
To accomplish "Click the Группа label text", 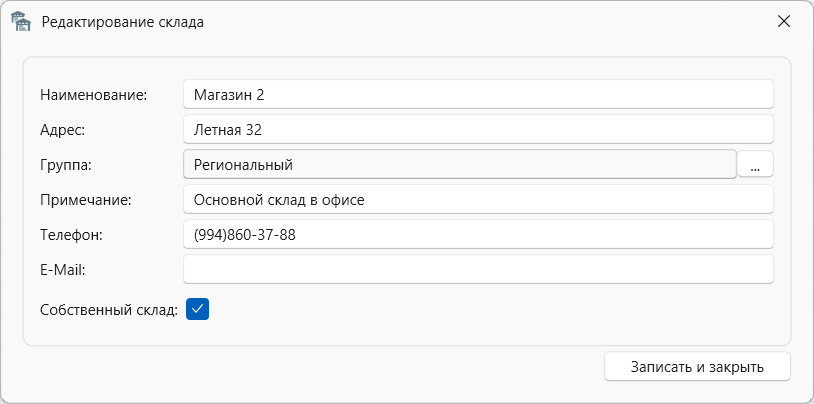I will tap(66, 165).
